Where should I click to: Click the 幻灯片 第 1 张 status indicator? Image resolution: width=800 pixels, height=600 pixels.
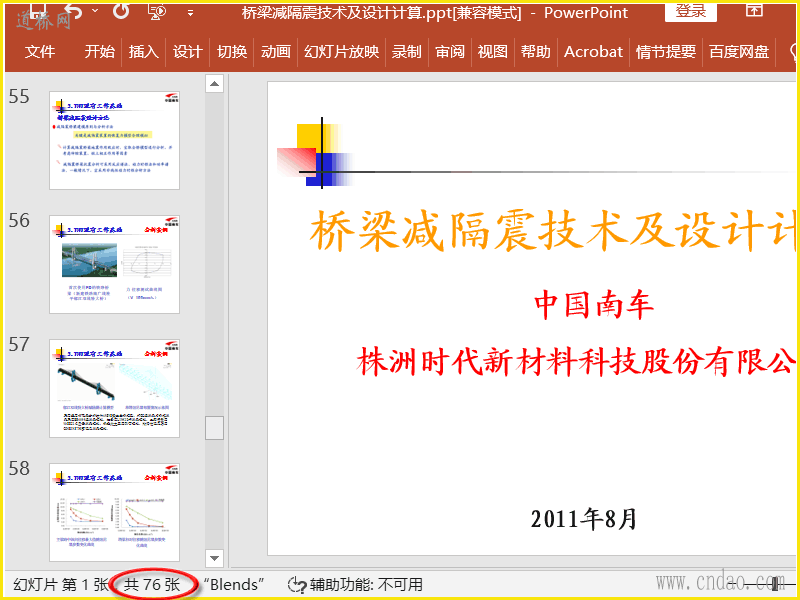(x=61, y=584)
